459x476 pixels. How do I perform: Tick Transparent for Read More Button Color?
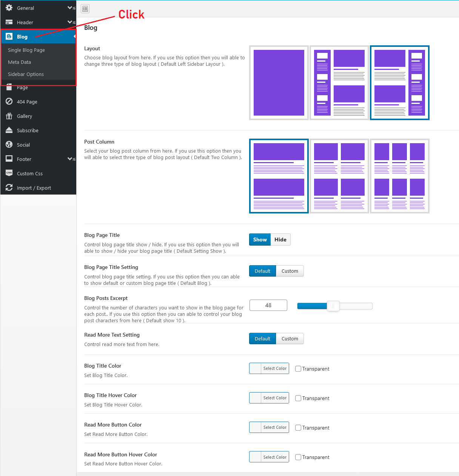(x=298, y=428)
